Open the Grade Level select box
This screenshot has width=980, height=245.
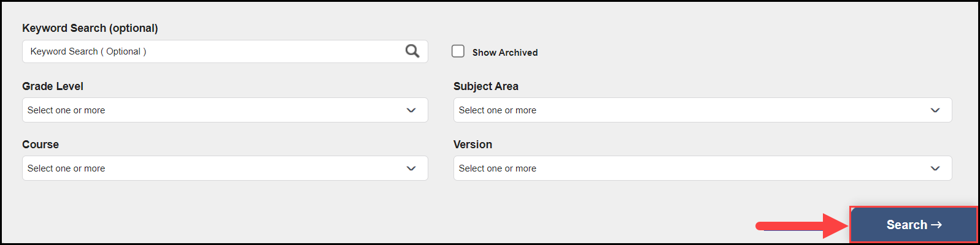coord(225,110)
